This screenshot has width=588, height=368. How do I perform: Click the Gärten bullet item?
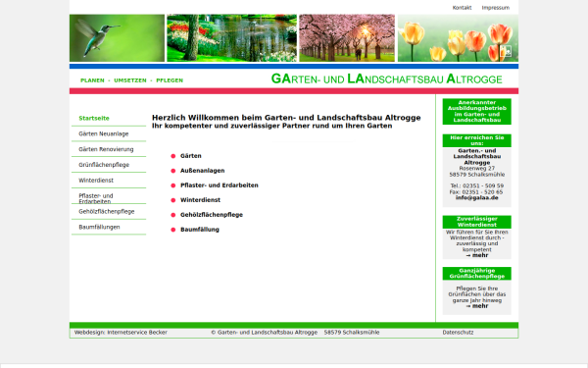[x=191, y=156]
